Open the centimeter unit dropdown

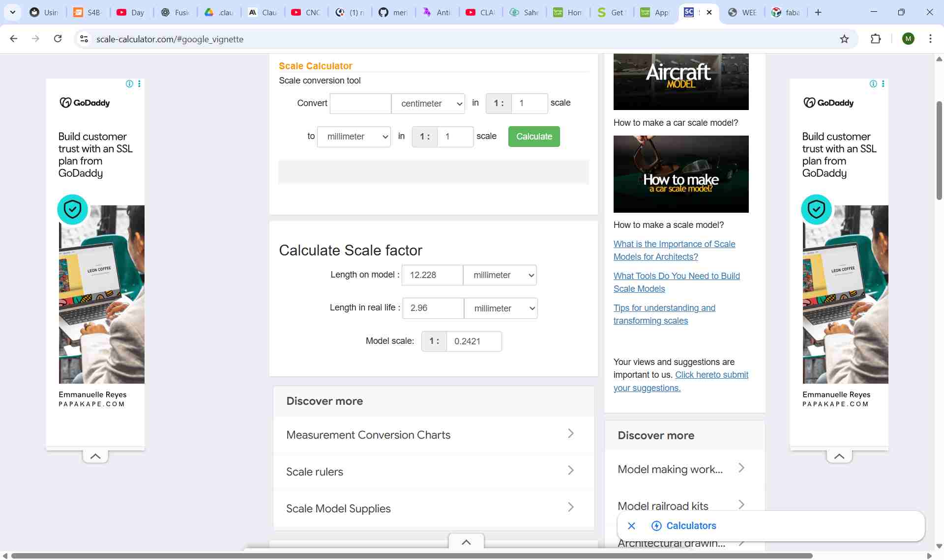coord(428,103)
